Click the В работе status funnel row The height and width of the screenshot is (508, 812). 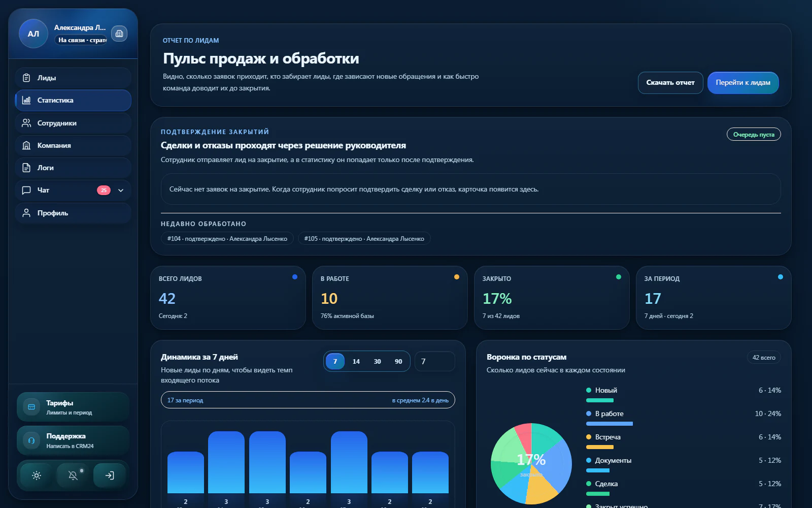point(684,417)
